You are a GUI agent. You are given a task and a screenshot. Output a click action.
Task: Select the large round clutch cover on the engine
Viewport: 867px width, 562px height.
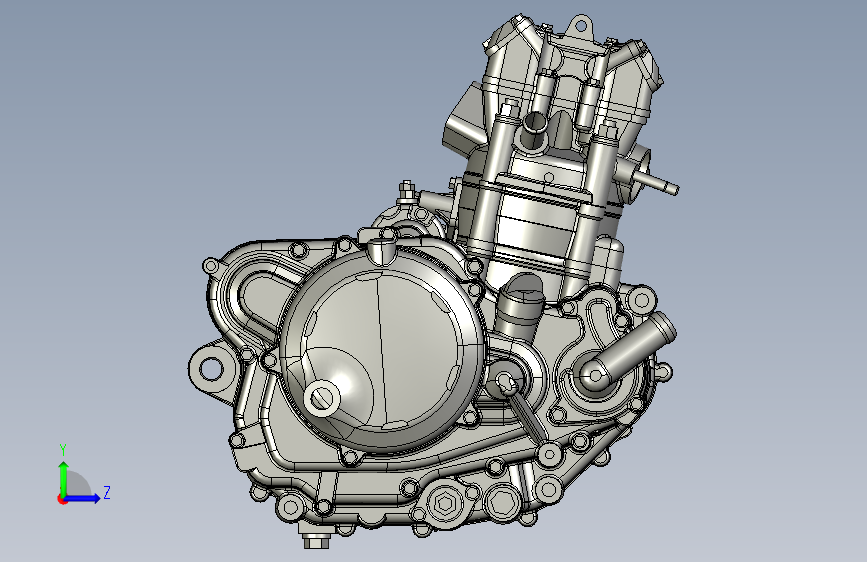pyautogui.click(x=382, y=350)
